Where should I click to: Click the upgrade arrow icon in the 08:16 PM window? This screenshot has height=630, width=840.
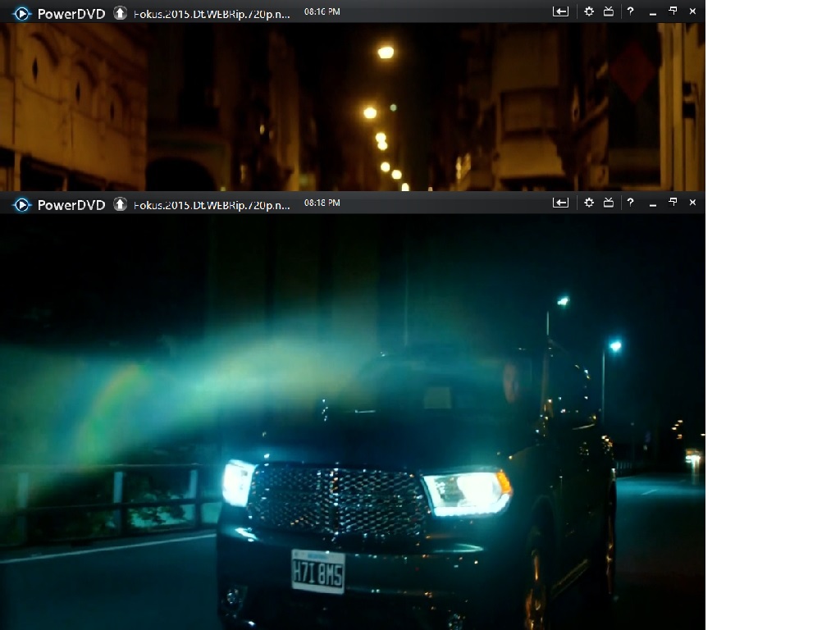point(120,13)
